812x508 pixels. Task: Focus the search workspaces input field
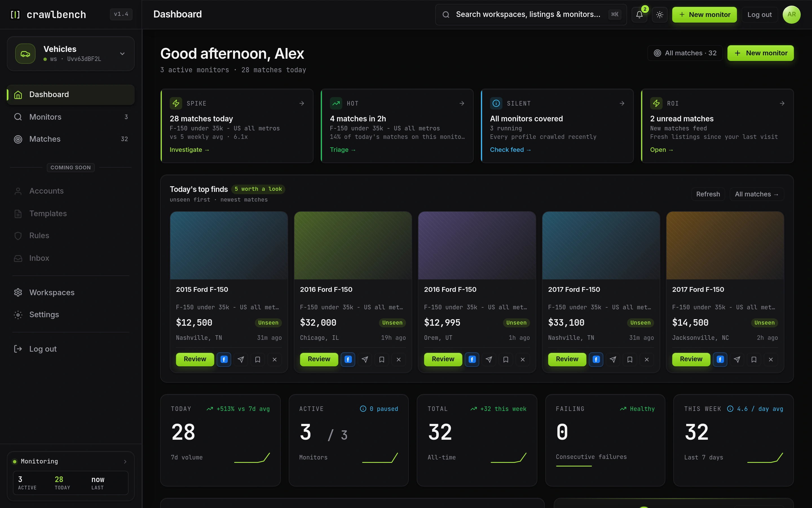tap(531, 14)
